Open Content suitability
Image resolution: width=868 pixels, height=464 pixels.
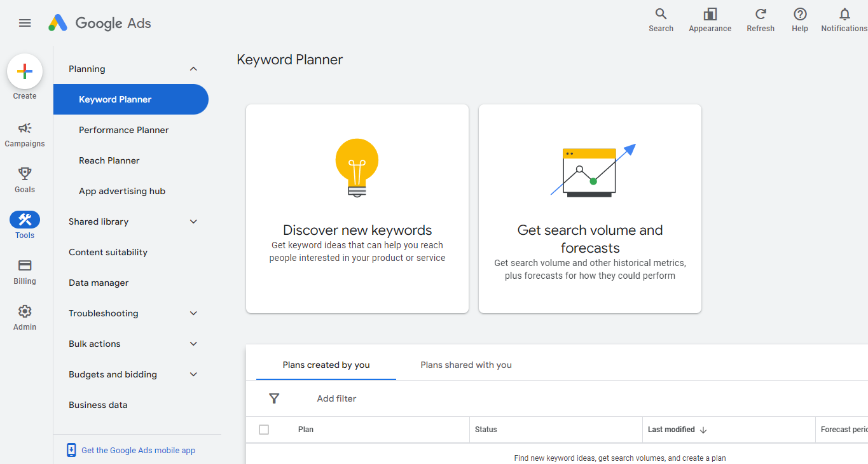(x=108, y=252)
